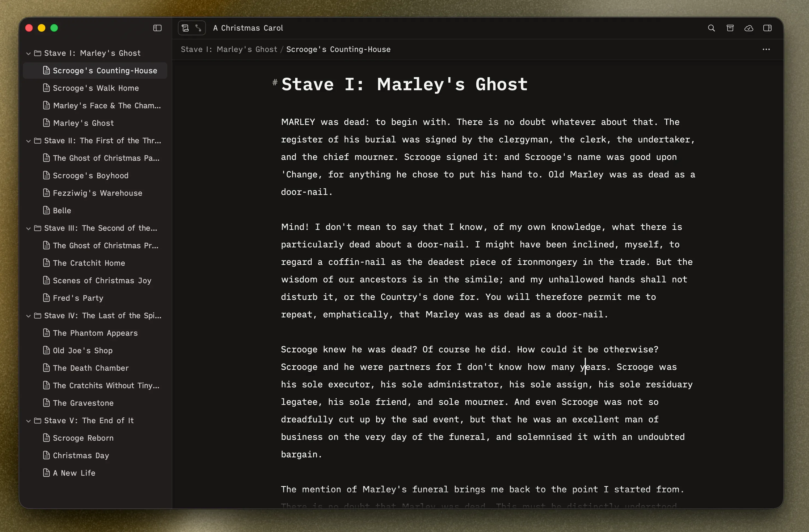Click the folder icon beside Stave V
Image resolution: width=809 pixels, height=532 pixels.
38,420
